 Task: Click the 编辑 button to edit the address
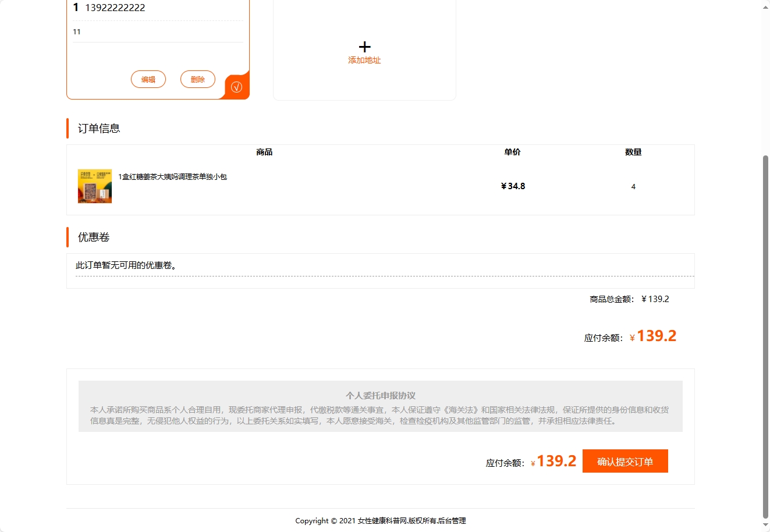(x=148, y=79)
